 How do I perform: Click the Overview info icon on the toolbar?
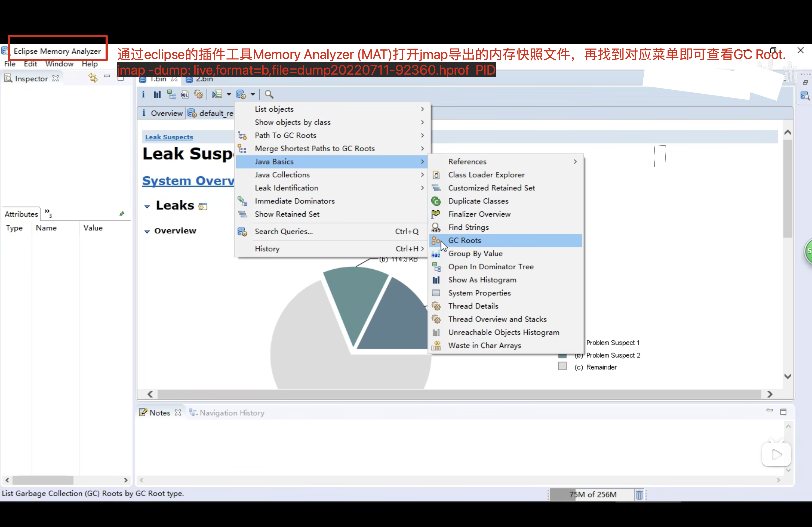(x=143, y=94)
